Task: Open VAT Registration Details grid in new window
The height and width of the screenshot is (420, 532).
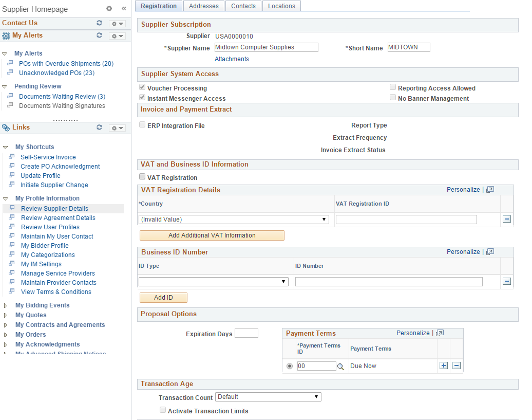Action: pyautogui.click(x=490, y=190)
